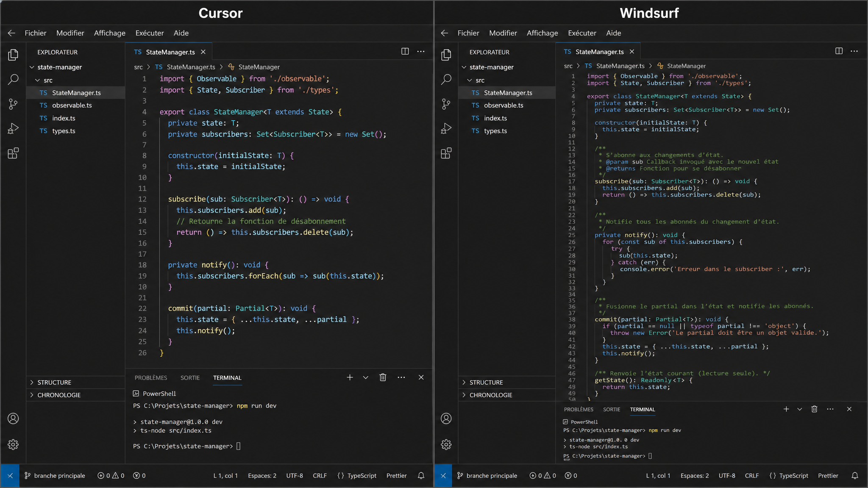Switch to PROBLÈMES tab in Cursor panel

pos(151,377)
